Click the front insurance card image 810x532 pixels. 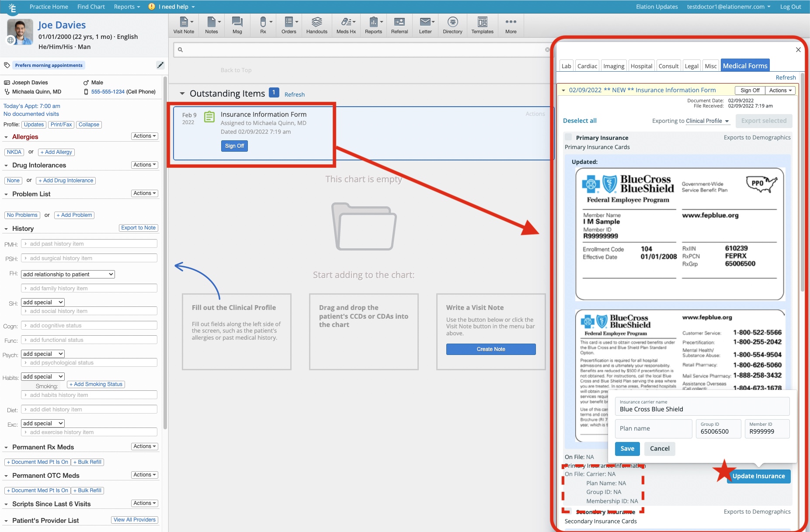click(679, 234)
